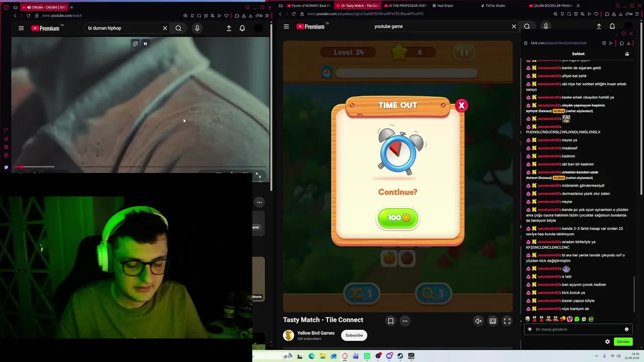Subscribe to Yellow Bird Games
This screenshot has width=644, height=362.
[354, 335]
